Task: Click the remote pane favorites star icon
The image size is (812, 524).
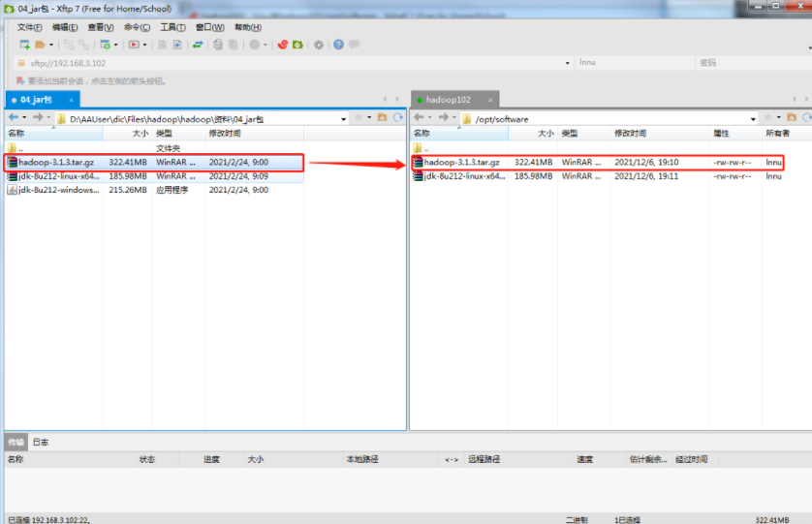Action: tap(768, 117)
